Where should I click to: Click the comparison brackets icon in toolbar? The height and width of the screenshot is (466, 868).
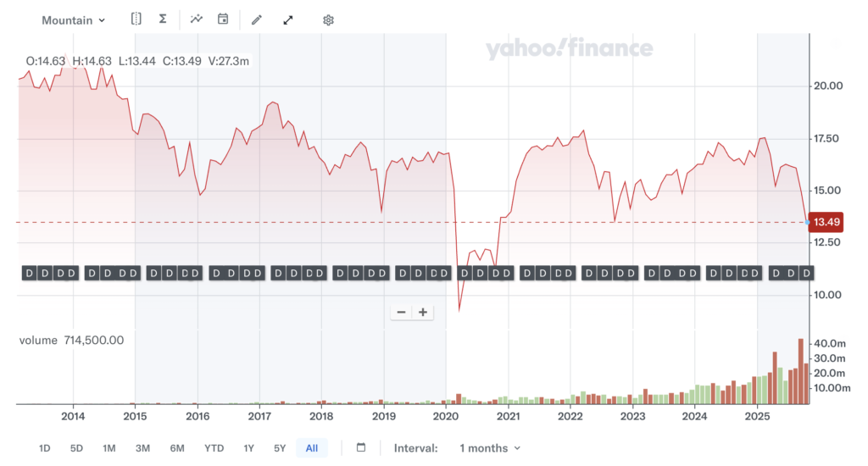[136, 19]
